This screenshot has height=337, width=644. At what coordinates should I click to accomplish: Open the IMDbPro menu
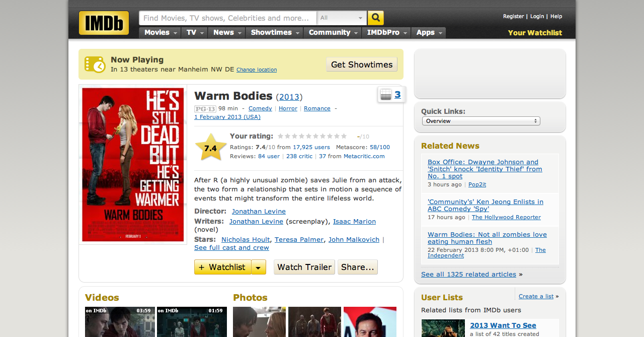click(x=386, y=33)
